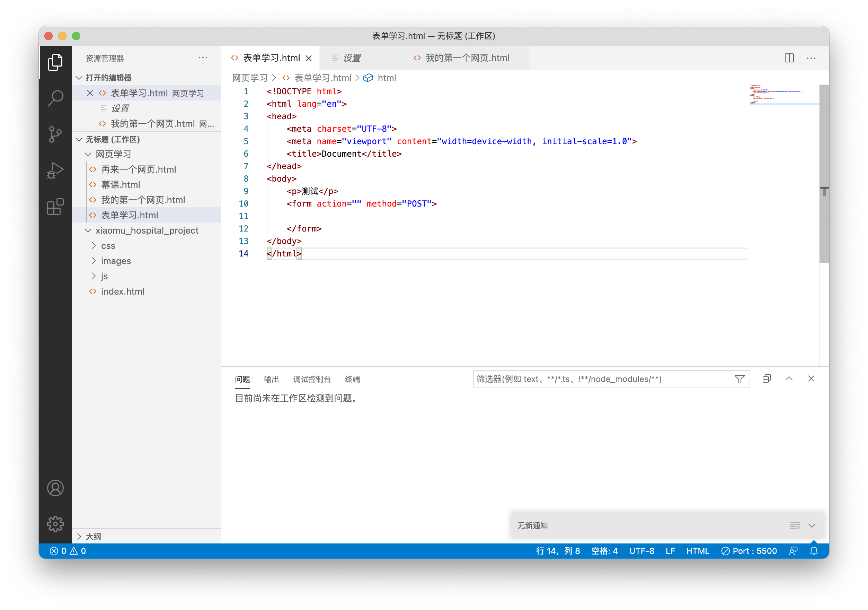
Task: Open index.html in the file tree
Action: point(146,291)
